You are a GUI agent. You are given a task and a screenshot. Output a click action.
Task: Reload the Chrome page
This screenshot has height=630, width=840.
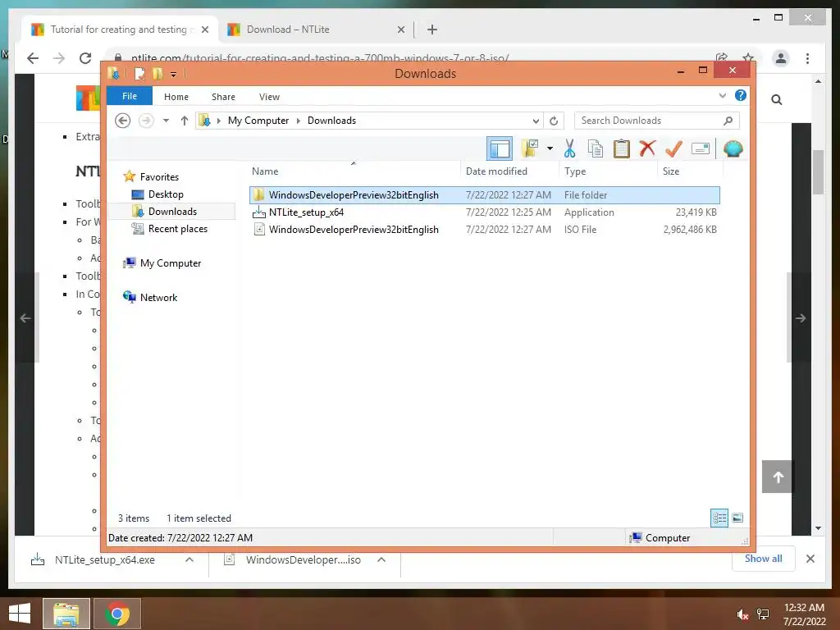point(85,58)
